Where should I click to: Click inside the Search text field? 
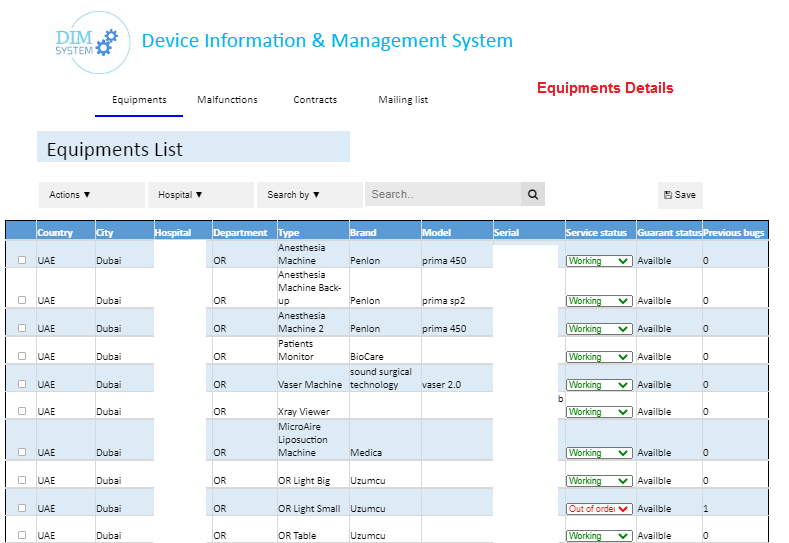click(443, 195)
